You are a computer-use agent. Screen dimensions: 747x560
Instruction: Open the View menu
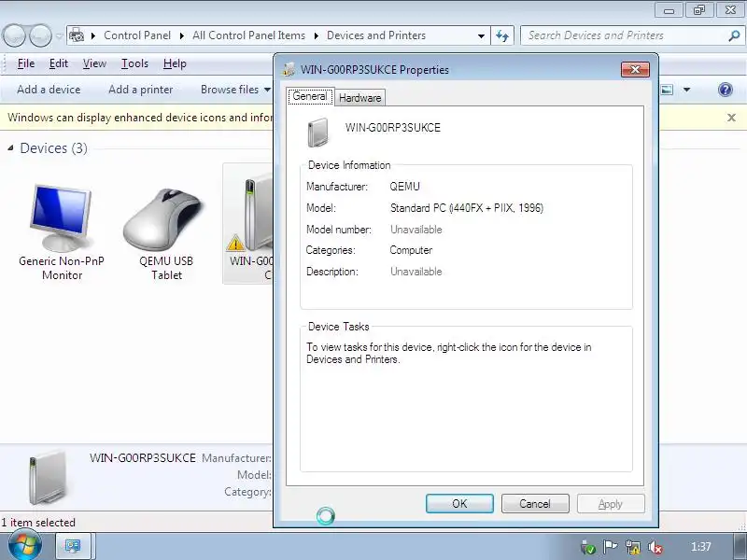pyautogui.click(x=94, y=63)
